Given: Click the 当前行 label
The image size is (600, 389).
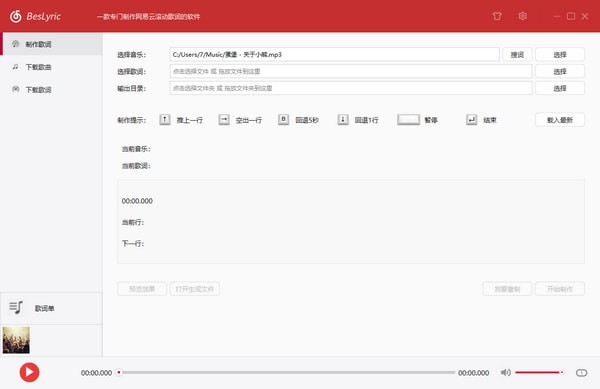Looking at the screenshot, I should 133,222.
